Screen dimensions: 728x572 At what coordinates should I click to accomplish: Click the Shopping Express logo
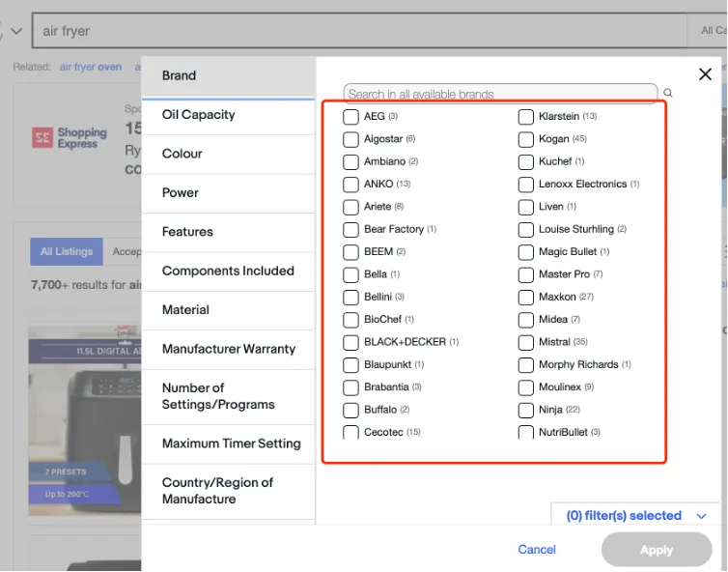(70, 138)
